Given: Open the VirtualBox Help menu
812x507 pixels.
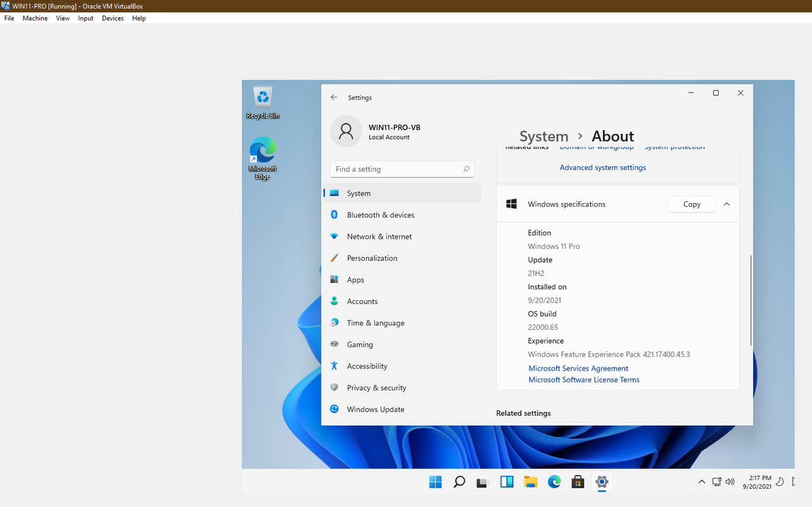Looking at the screenshot, I should point(139,18).
